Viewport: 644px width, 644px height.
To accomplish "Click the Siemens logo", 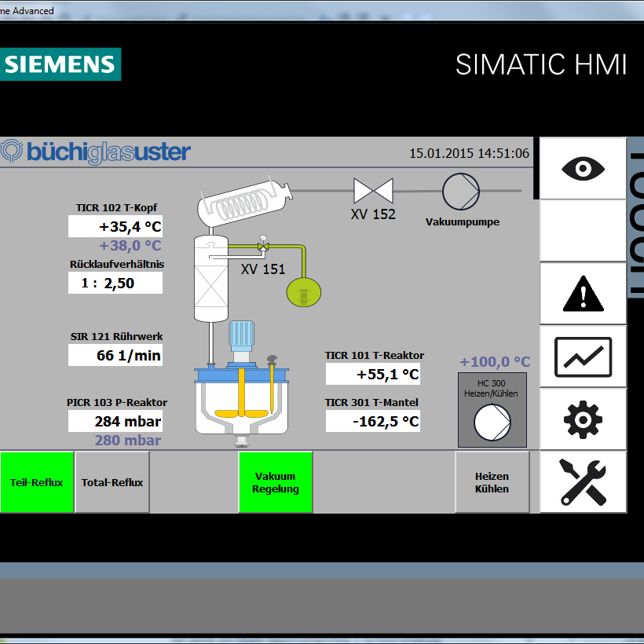I will coord(60,64).
